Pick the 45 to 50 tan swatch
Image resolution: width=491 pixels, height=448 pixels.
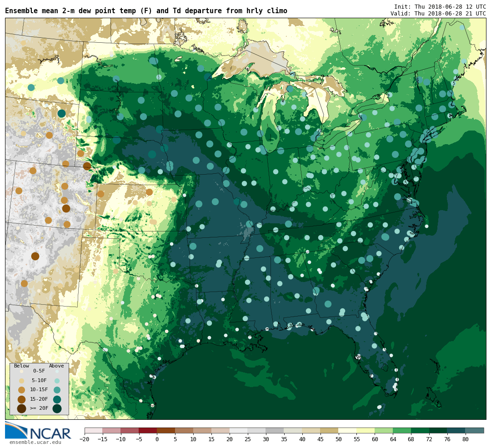(x=330, y=430)
